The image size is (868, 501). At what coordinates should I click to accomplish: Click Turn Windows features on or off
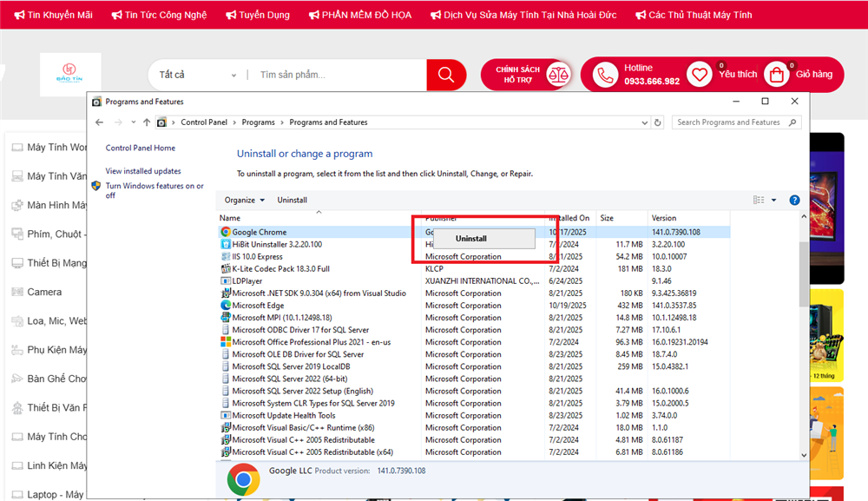(x=154, y=190)
